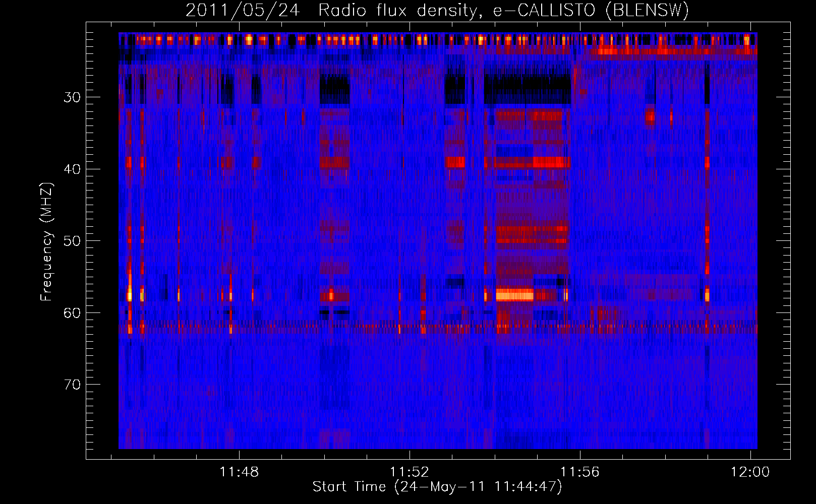Click the 40 tick label on the frequency axis

[72, 169]
